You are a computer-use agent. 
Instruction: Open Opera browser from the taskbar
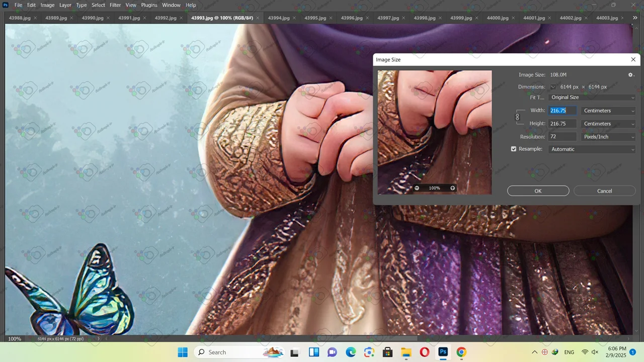pyautogui.click(x=424, y=352)
